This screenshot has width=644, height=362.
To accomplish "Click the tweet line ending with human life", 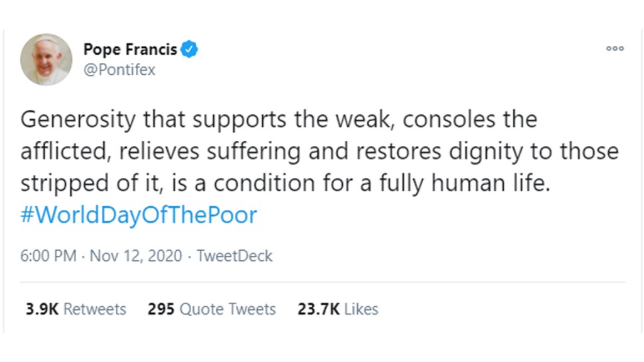I will point(286,183).
